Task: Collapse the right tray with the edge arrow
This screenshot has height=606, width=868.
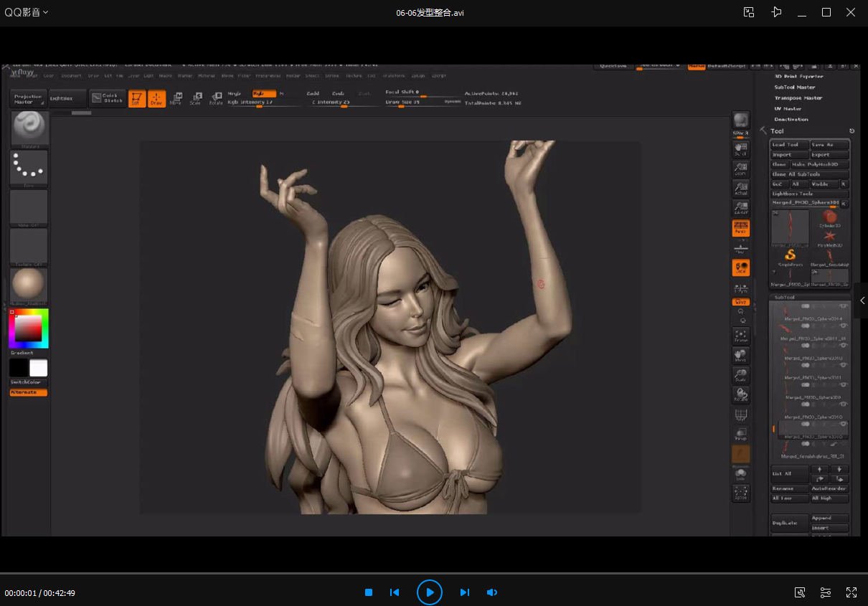Action: coord(862,300)
